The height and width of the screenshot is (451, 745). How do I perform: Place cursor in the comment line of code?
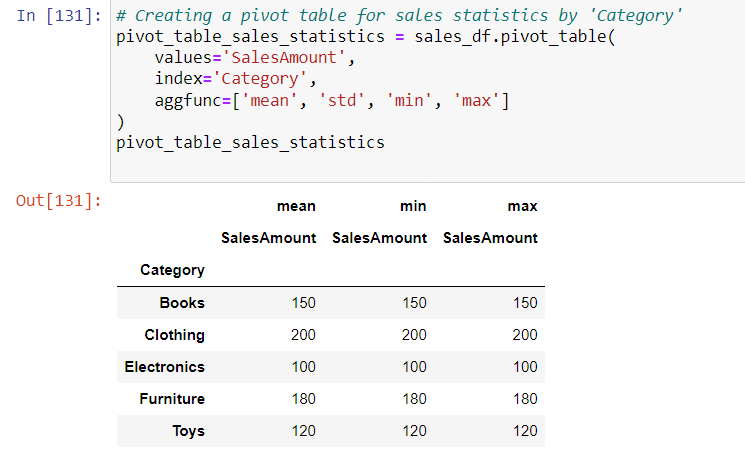(x=399, y=16)
